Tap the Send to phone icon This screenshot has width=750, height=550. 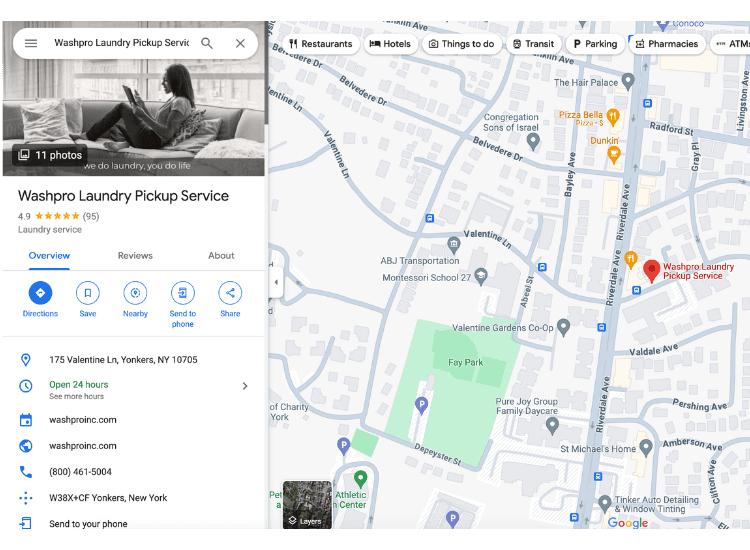(x=183, y=293)
